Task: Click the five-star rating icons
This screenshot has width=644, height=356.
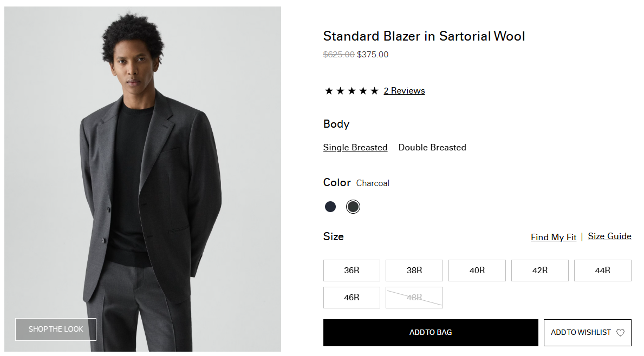Action: point(352,91)
